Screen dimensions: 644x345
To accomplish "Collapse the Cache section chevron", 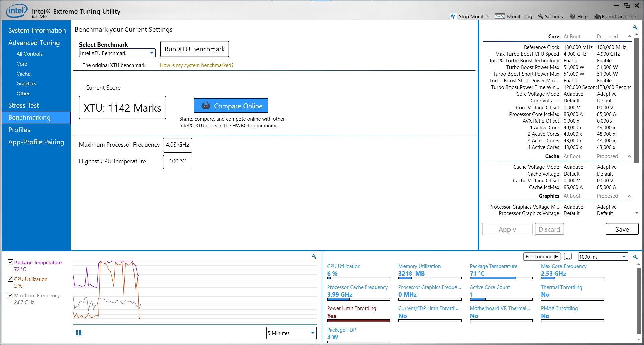I will [629, 156].
